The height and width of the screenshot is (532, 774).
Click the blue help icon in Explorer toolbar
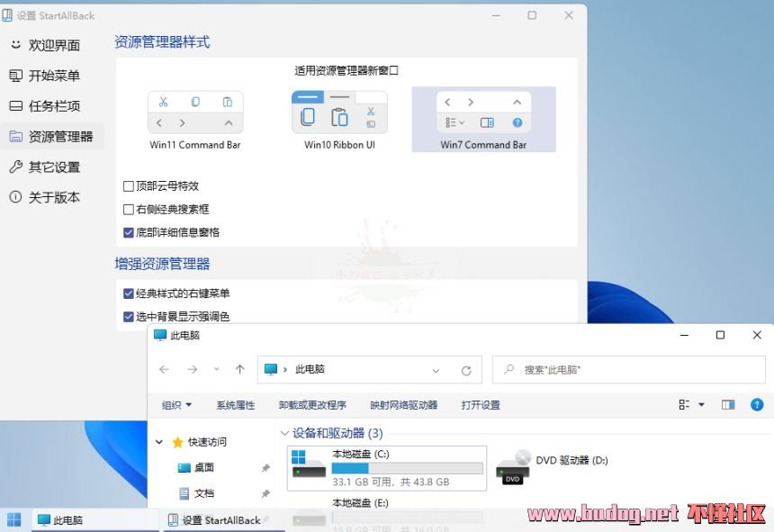click(x=757, y=405)
